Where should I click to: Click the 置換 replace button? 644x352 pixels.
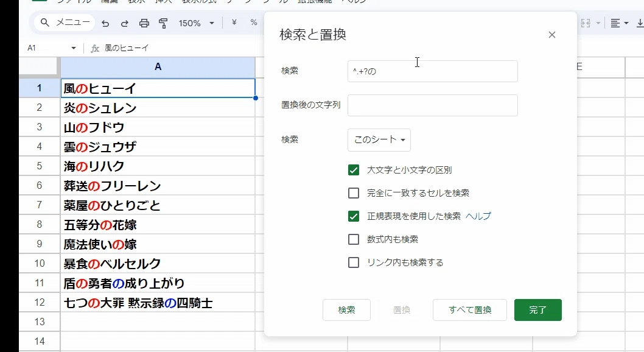coord(402,310)
